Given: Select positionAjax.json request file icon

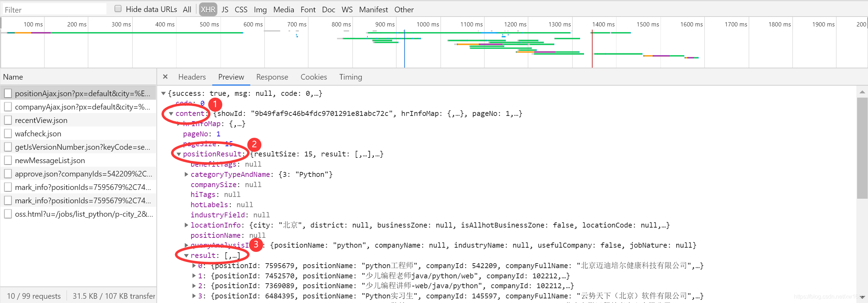Looking at the screenshot, I should [8, 93].
